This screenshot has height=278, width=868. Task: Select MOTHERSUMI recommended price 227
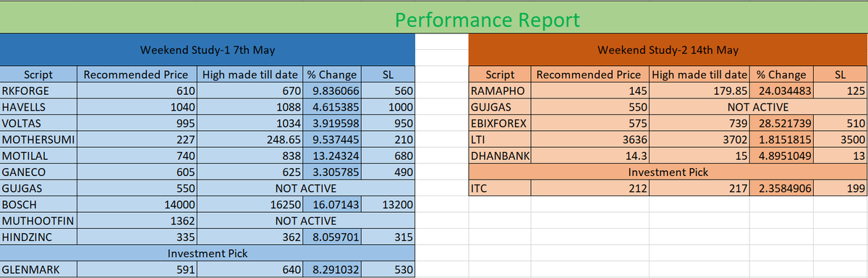(x=137, y=139)
